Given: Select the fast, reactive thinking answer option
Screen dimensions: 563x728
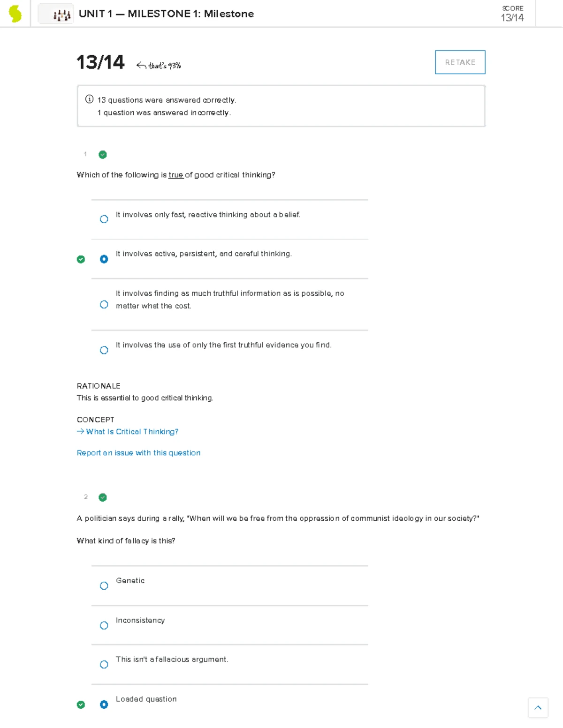Looking at the screenshot, I should (x=104, y=219).
